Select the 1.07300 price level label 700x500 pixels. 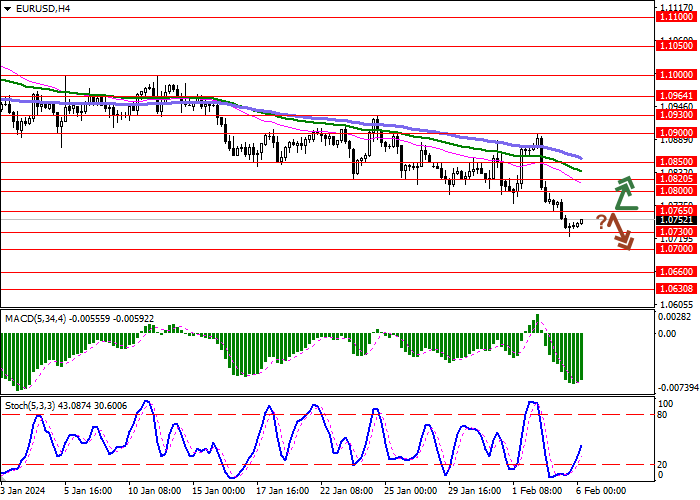pos(677,232)
